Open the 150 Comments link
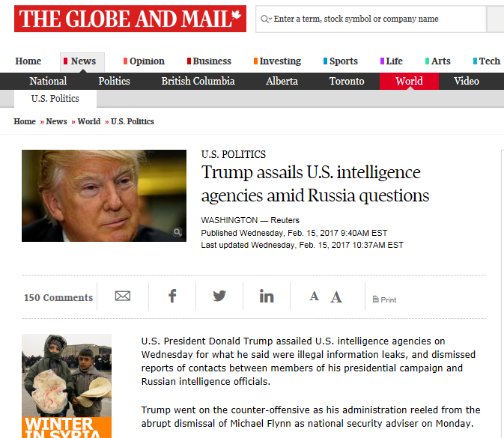The image size is (504, 438). tap(58, 297)
